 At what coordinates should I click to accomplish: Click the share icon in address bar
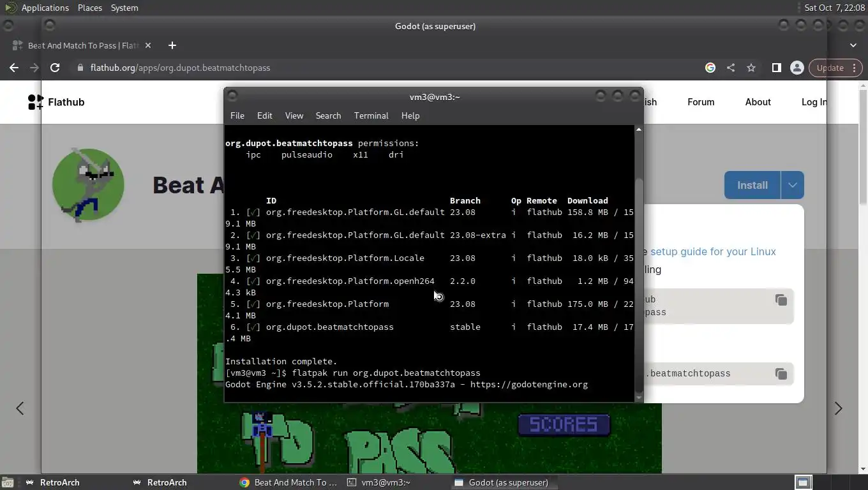pyautogui.click(x=731, y=68)
